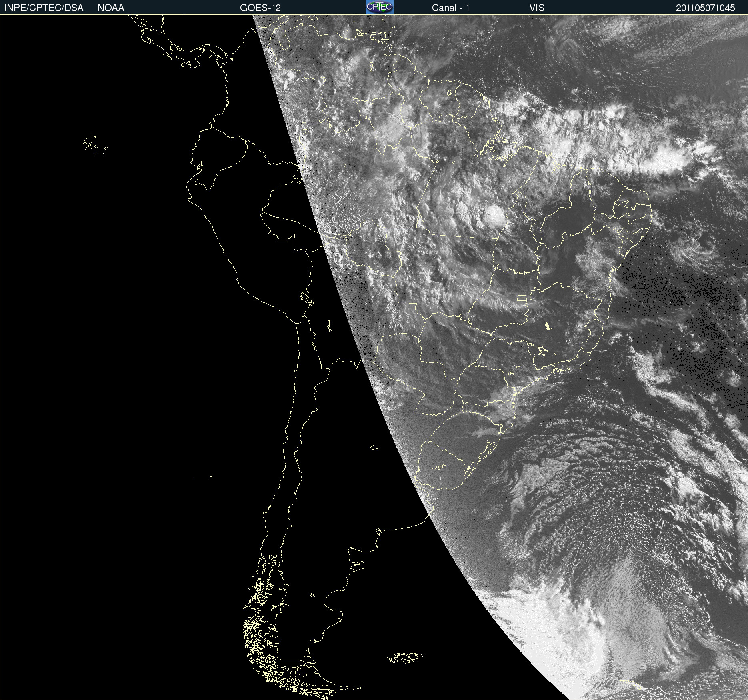This screenshot has width=748, height=700.
Task: Click the CPTEC logo in header
Action: [380, 7]
